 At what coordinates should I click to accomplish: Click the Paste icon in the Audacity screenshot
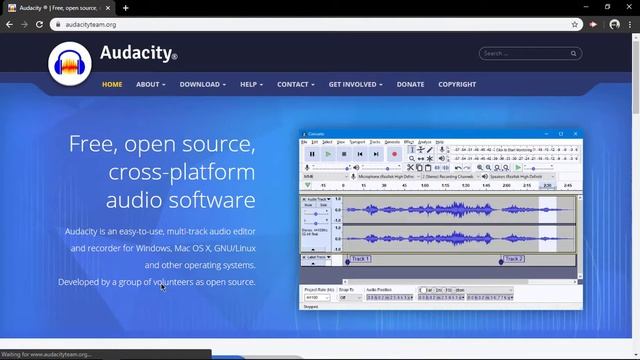[428, 168]
